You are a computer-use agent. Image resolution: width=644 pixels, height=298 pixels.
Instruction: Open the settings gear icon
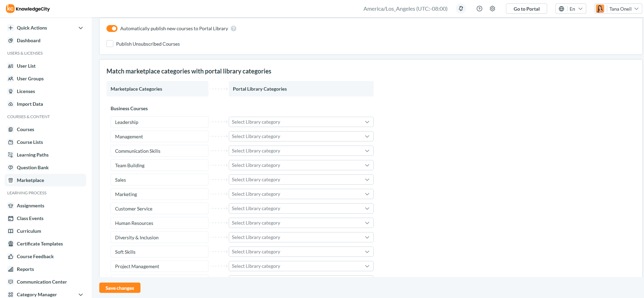[x=493, y=9]
